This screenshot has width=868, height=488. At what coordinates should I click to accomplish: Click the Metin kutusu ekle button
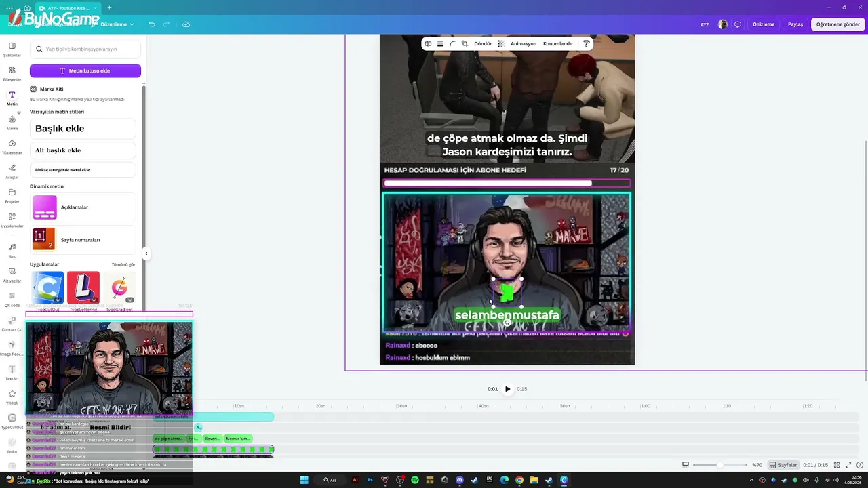coord(85,70)
